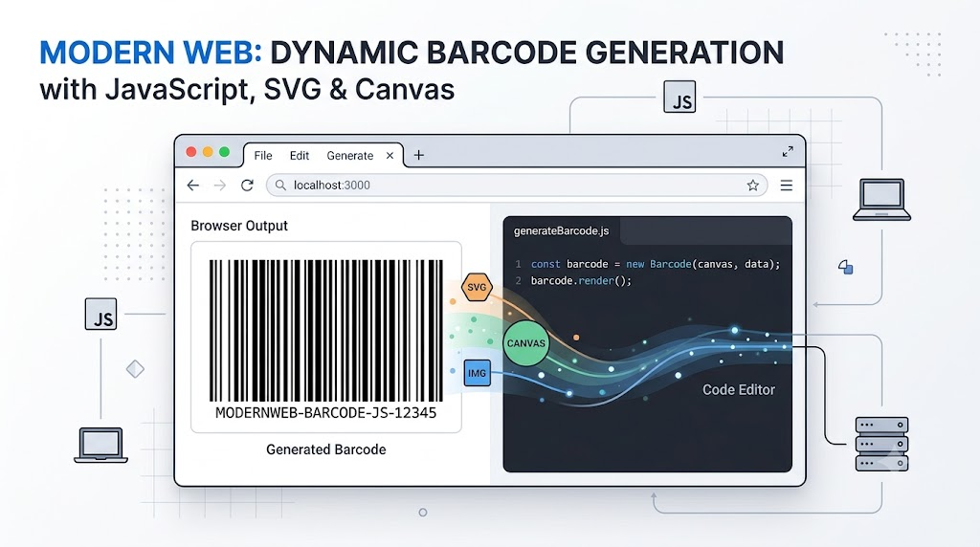Open the File menu
This screenshot has width=980, height=547.
(263, 156)
